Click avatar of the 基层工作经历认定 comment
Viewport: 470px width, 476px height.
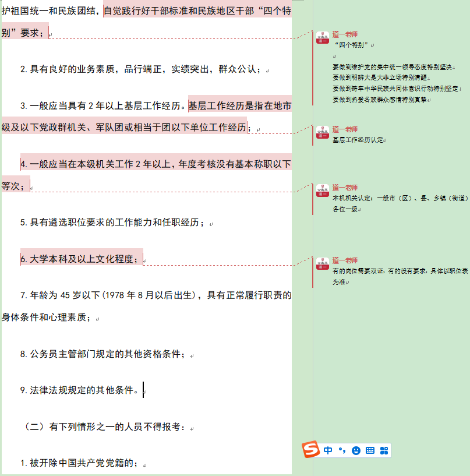point(323,132)
